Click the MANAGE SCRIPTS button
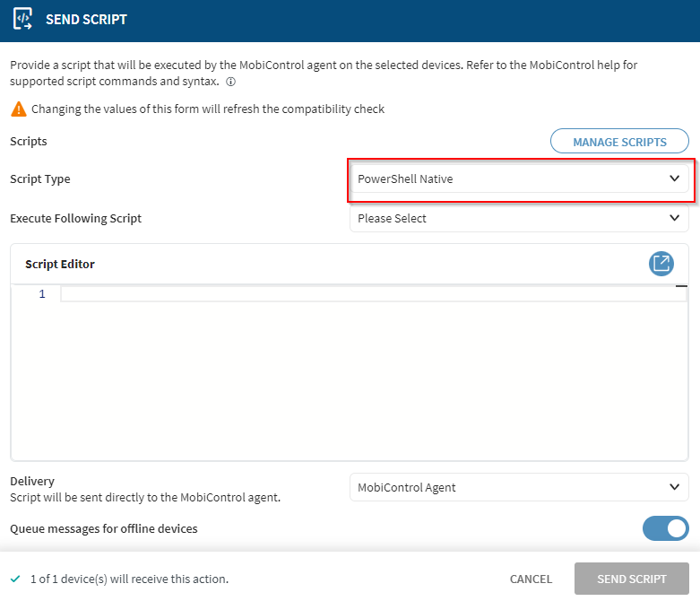Image resolution: width=700 pixels, height=601 pixels. (x=619, y=142)
